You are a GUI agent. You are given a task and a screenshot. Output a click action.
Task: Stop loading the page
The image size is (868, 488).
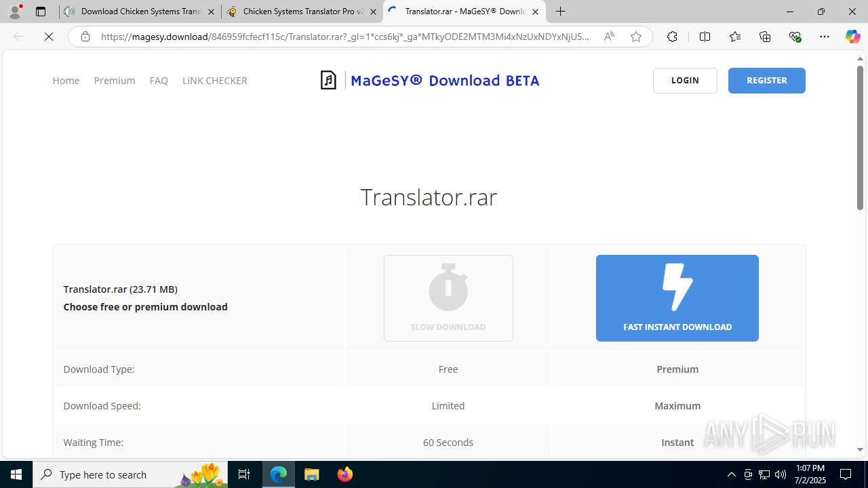coord(49,37)
